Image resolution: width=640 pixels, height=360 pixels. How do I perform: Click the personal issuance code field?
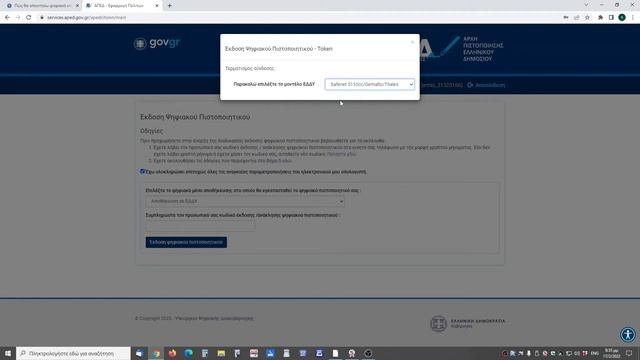tap(200, 225)
